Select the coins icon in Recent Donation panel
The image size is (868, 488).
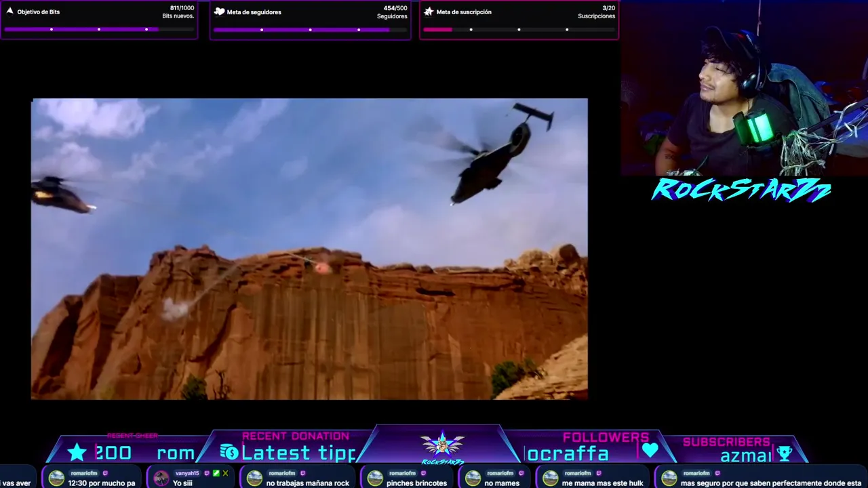pyautogui.click(x=229, y=452)
